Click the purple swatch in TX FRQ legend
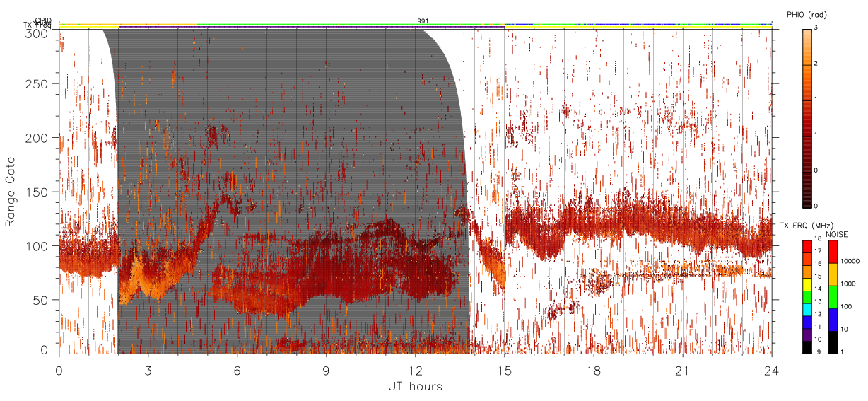 tap(807, 335)
